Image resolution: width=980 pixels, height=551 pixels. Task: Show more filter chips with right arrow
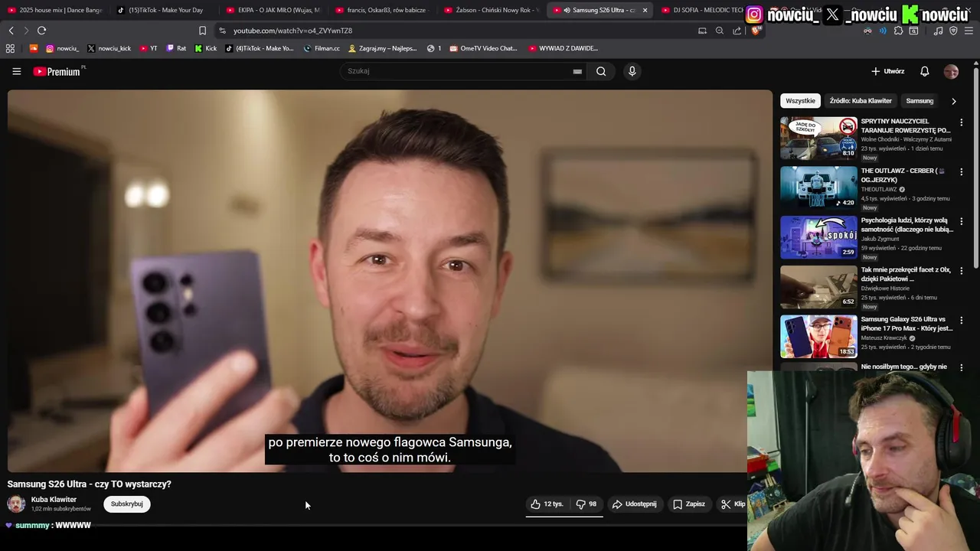pyautogui.click(x=953, y=101)
